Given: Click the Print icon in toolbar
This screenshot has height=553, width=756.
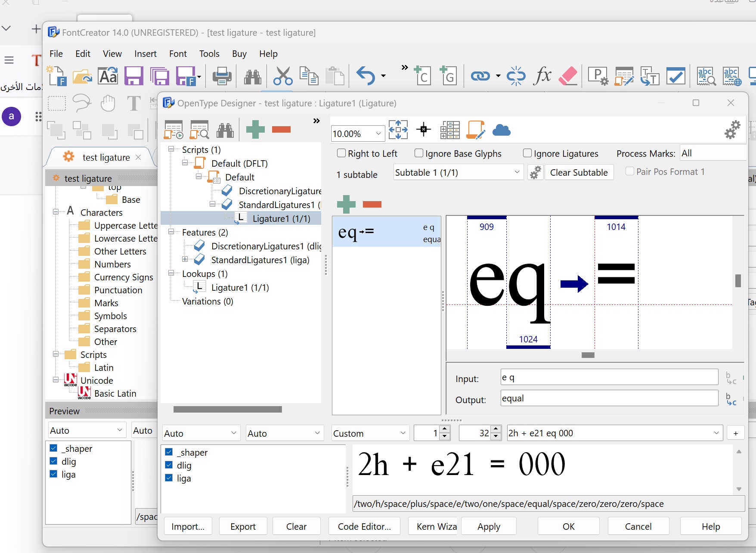Looking at the screenshot, I should [x=222, y=76].
